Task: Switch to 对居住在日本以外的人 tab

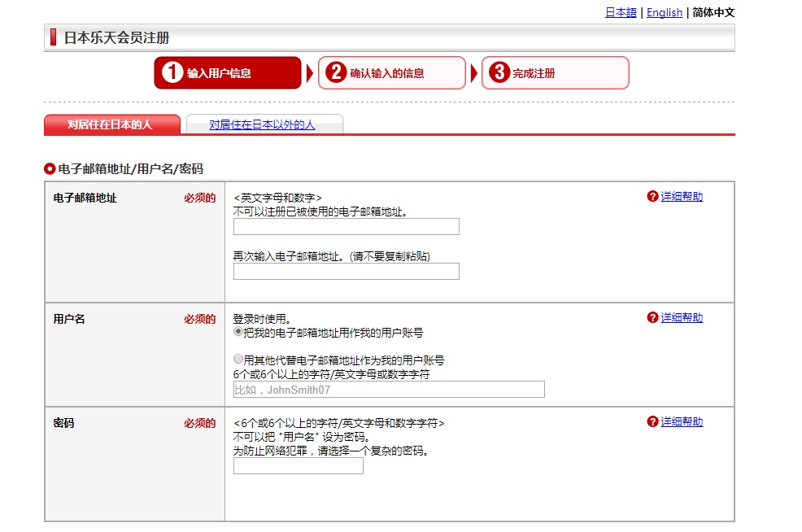Action: point(262,124)
